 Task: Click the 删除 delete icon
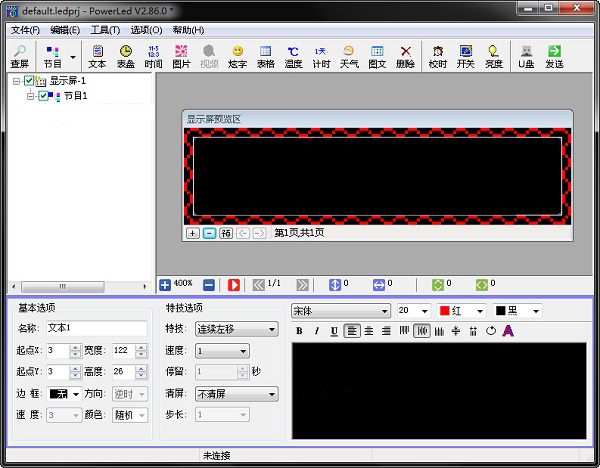coord(405,57)
